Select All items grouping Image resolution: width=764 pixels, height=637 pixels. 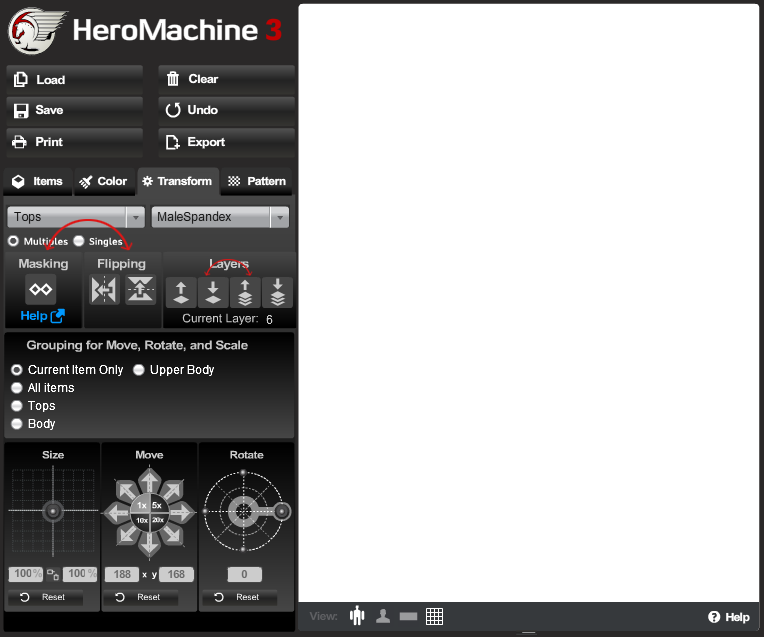tap(17, 388)
